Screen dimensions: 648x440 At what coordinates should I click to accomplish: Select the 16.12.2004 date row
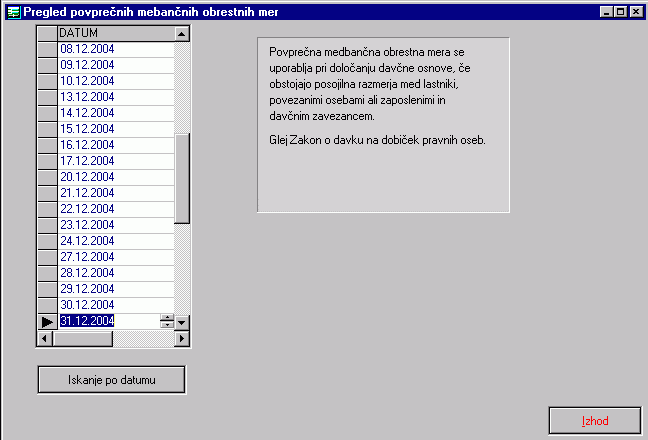(116, 145)
